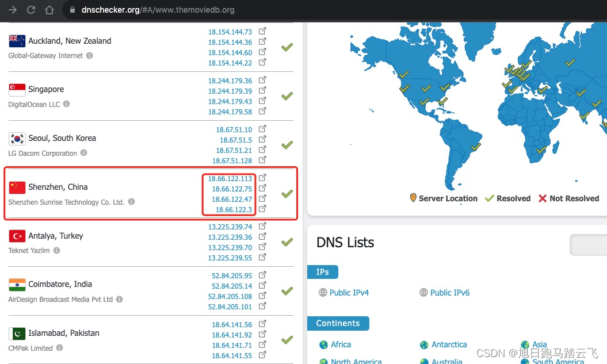The height and width of the screenshot is (364, 607).
Task: Click the globe icon beside Public IPv6
Action: (x=424, y=293)
